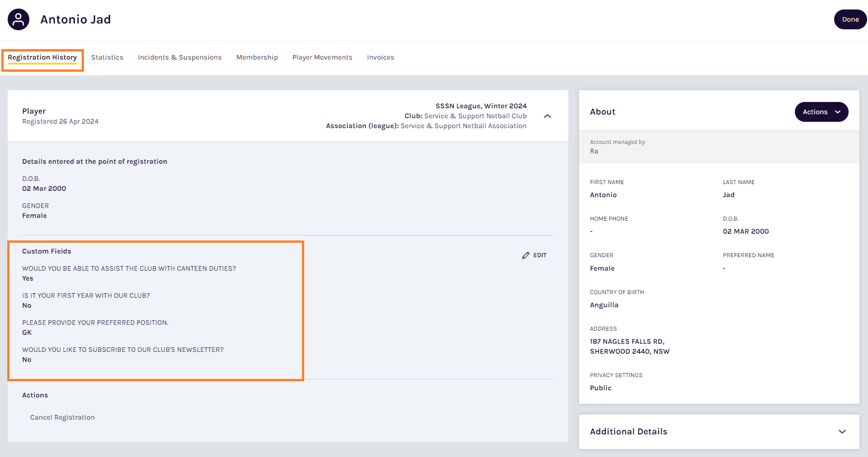Viewport: 868px width, 457px height.
Task: Go to the Membership tab
Action: [257, 57]
